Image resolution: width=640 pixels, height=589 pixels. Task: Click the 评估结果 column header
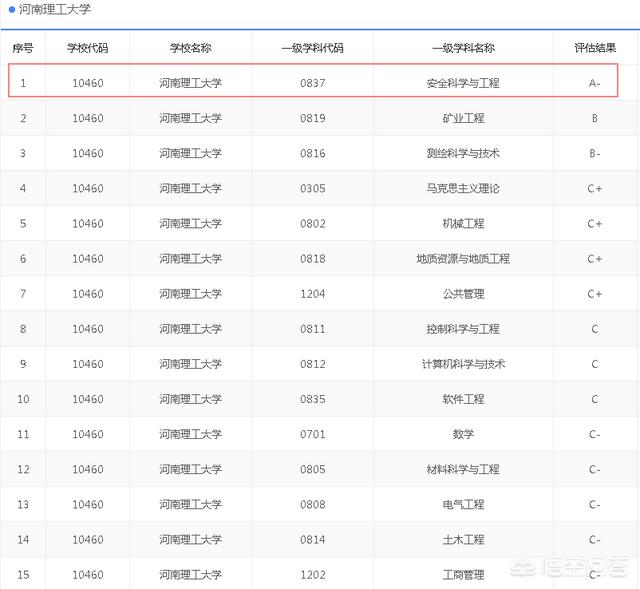(x=594, y=48)
